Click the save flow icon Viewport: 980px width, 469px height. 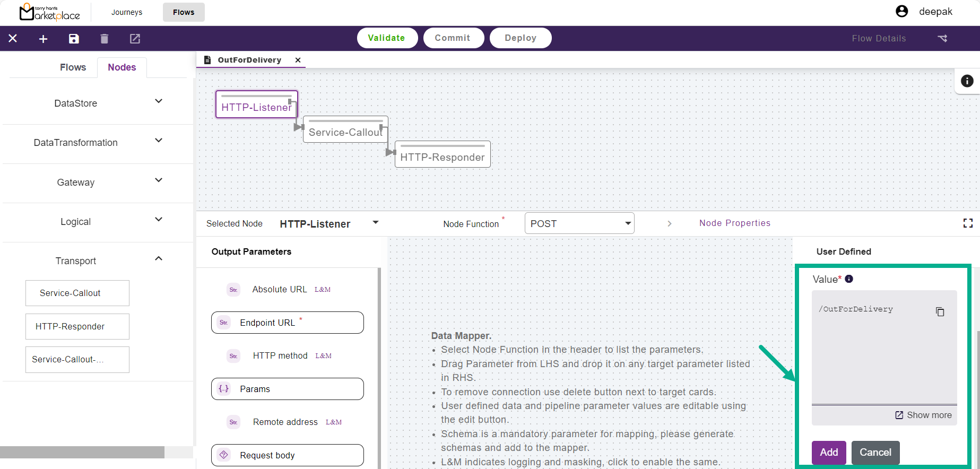pos(74,39)
